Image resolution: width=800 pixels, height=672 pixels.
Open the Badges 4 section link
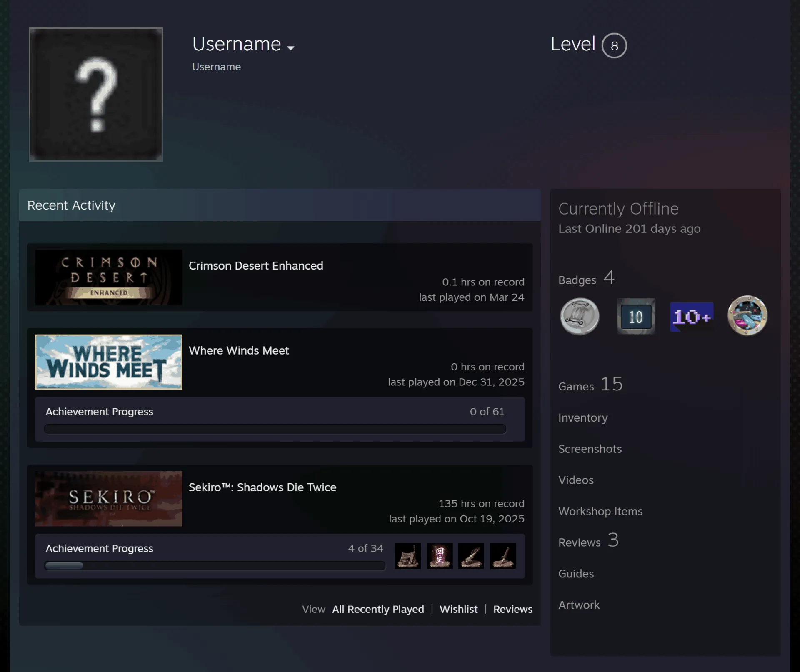pos(587,278)
